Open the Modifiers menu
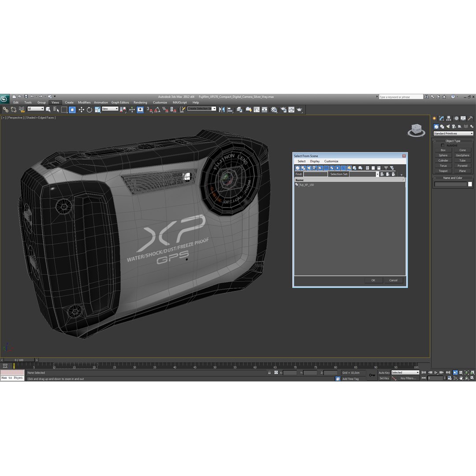This screenshot has height=476, width=476. click(84, 103)
